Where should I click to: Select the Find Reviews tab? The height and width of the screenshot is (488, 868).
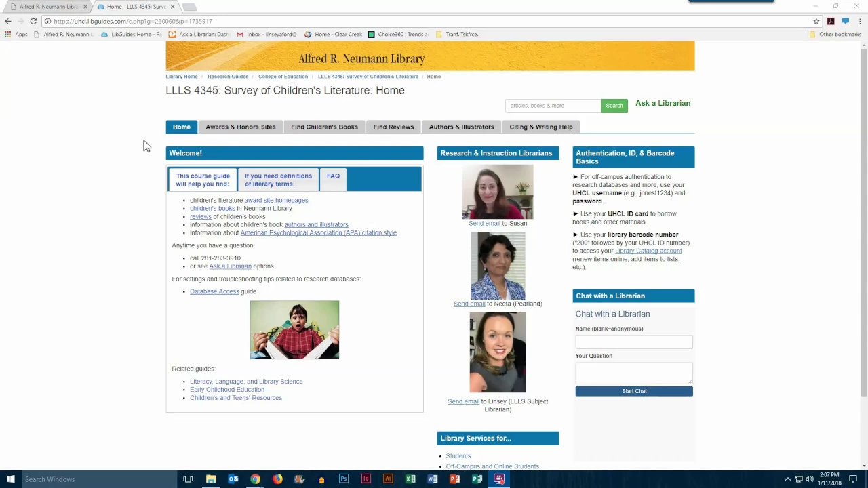393,127
